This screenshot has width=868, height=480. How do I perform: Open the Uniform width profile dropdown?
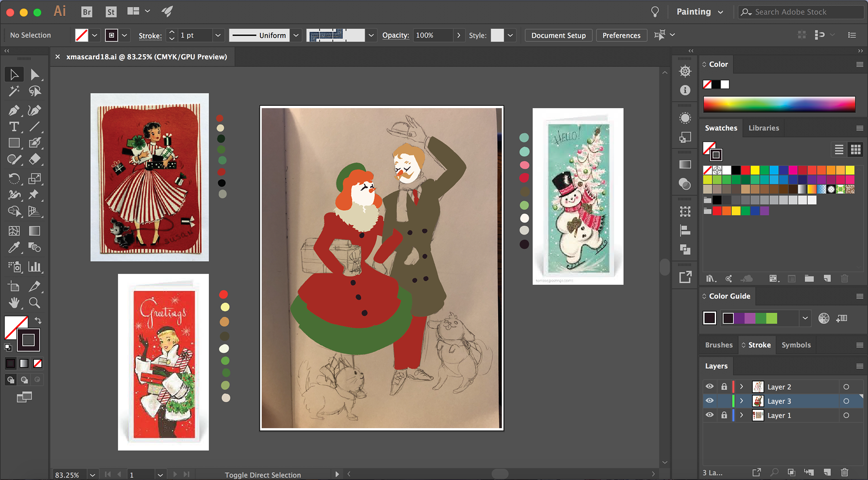[296, 35]
